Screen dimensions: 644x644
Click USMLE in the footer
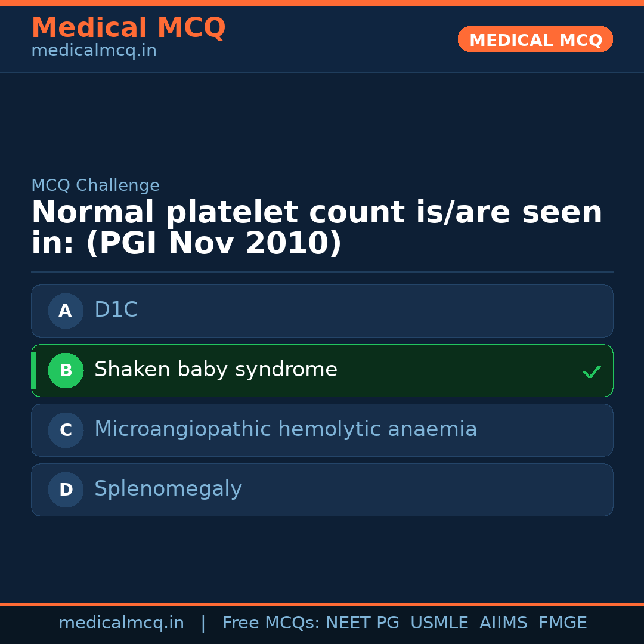(x=439, y=623)
